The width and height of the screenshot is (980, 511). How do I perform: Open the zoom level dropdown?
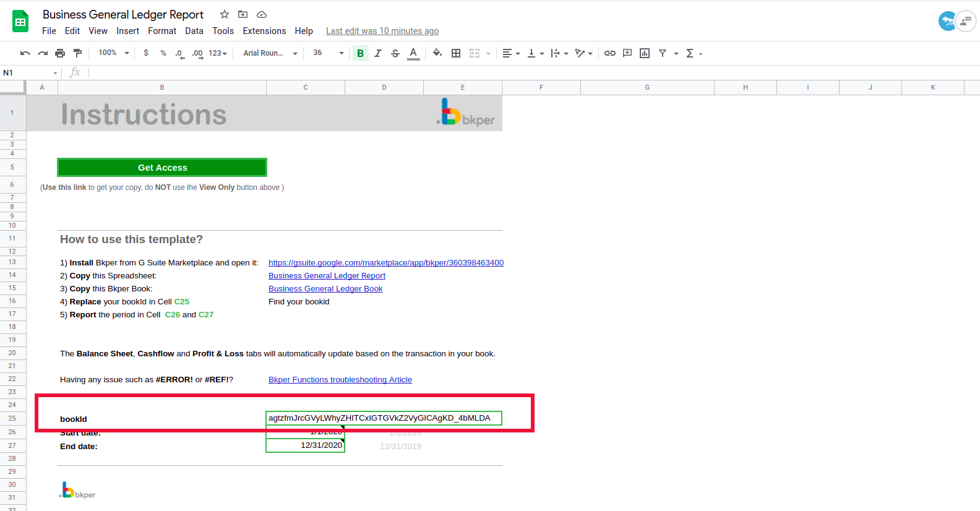tap(114, 53)
